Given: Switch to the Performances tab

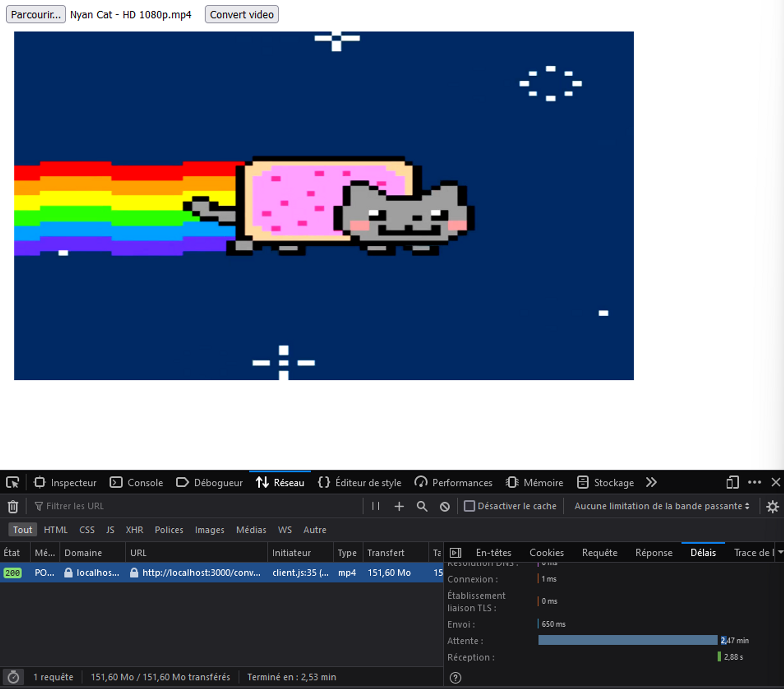Looking at the screenshot, I should pyautogui.click(x=453, y=482).
